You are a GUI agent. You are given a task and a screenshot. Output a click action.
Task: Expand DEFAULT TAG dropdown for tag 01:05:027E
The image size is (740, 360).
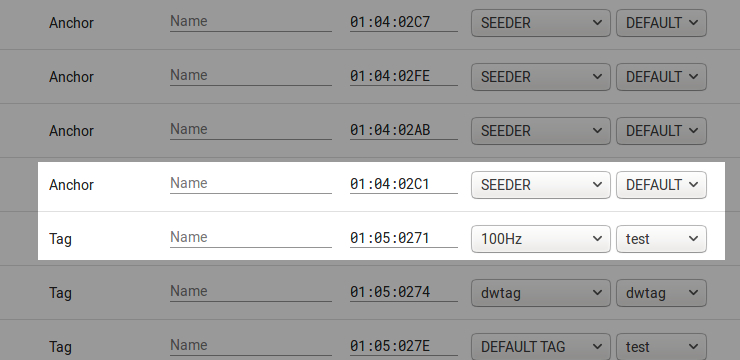pos(541,347)
